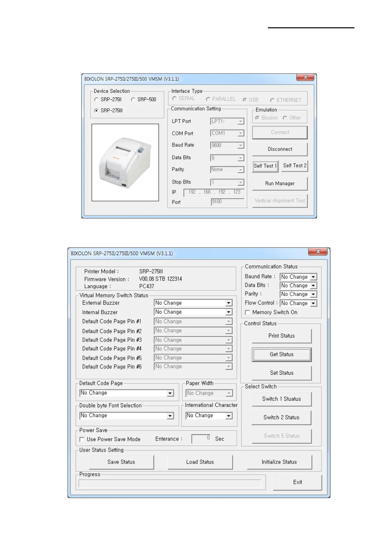Expand the International Character dropdown
This screenshot has height=554, width=392.
(209, 416)
